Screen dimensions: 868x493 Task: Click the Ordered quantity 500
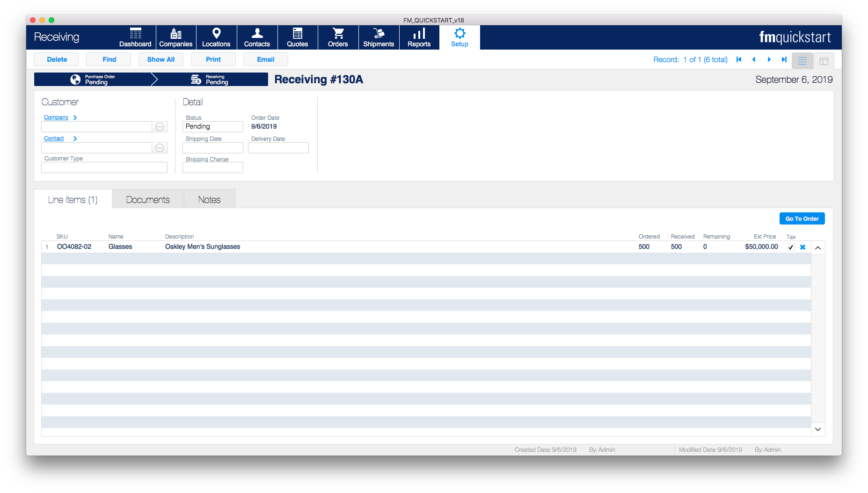point(644,246)
